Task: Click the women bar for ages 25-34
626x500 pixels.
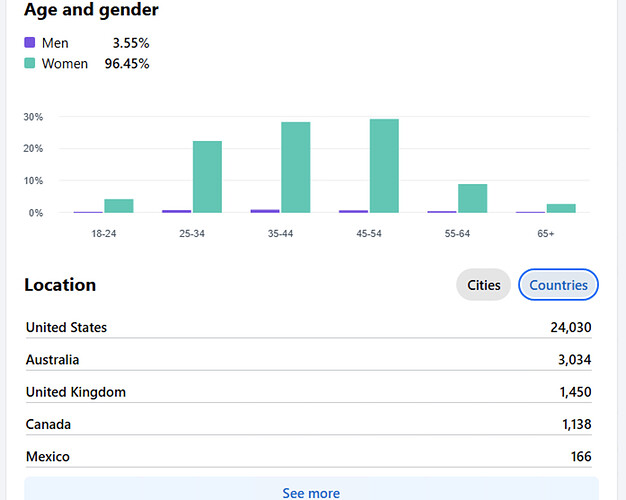Action: tap(207, 177)
